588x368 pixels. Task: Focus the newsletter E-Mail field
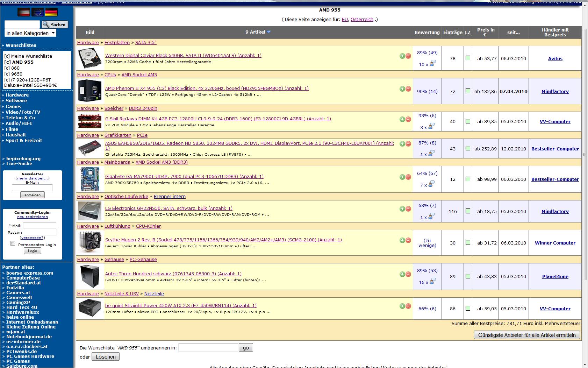coord(32,188)
